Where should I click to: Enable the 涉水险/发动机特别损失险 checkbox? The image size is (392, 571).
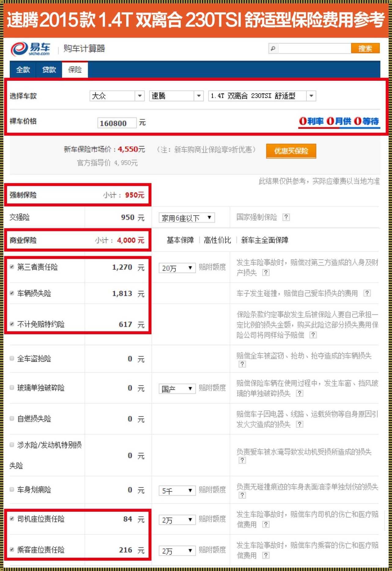[x=12, y=445]
